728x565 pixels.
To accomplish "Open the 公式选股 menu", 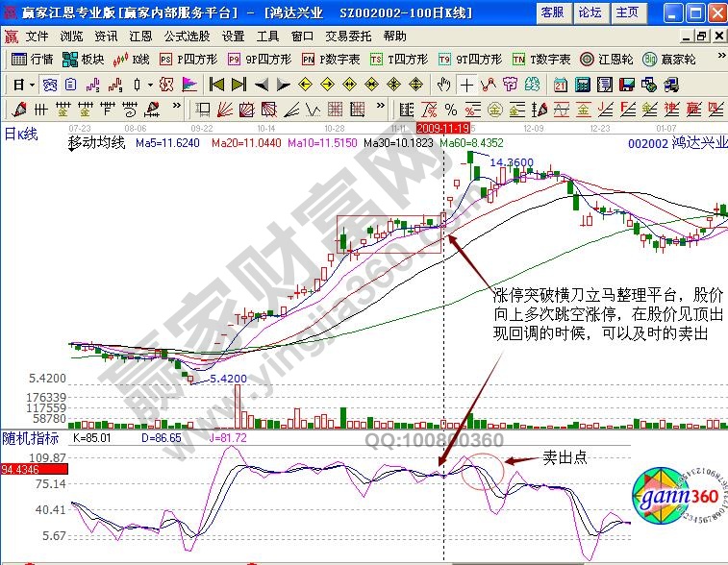I will [186, 36].
